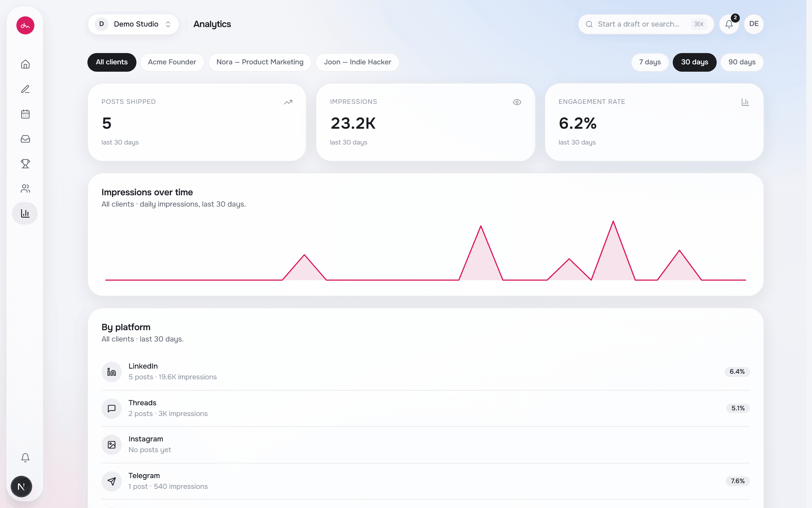This screenshot has height=508, width=812.
Task: Click the ⌘K shortcut hint
Action: [x=699, y=24]
